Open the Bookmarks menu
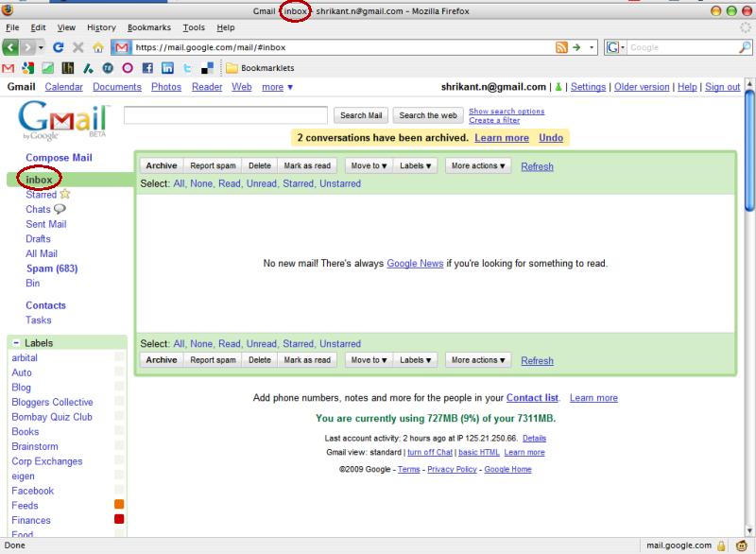756x554 pixels. click(x=148, y=27)
